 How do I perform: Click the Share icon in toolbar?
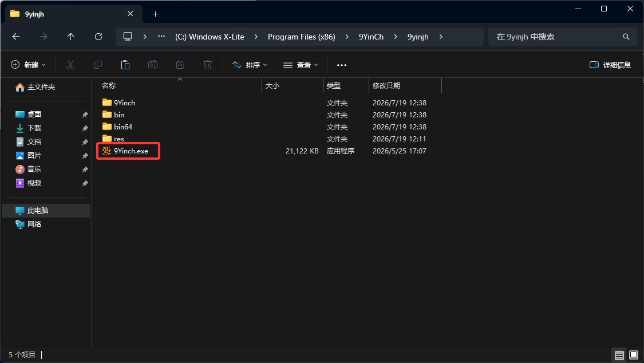click(x=180, y=65)
